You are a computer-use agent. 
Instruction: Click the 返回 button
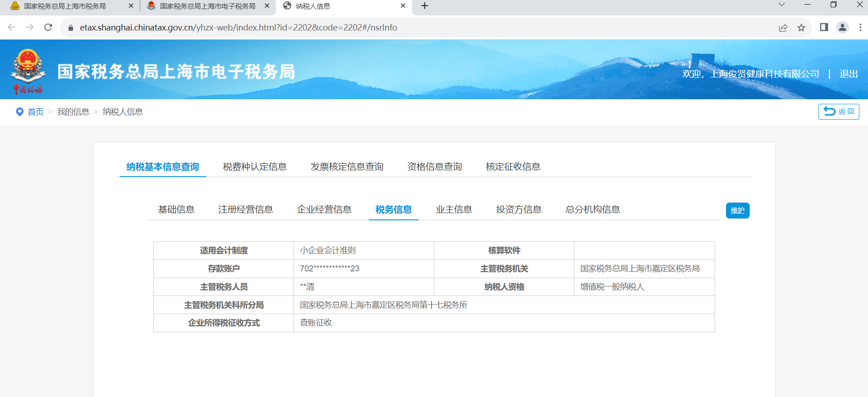(x=838, y=112)
